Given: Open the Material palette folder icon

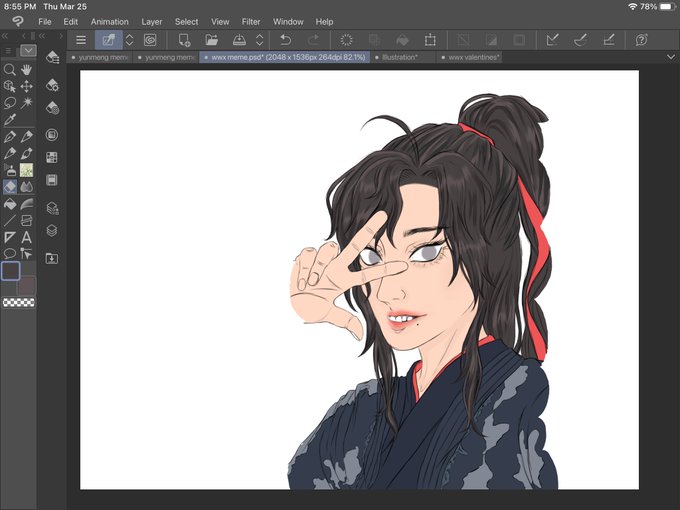Looking at the screenshot, I should [52, 258].
